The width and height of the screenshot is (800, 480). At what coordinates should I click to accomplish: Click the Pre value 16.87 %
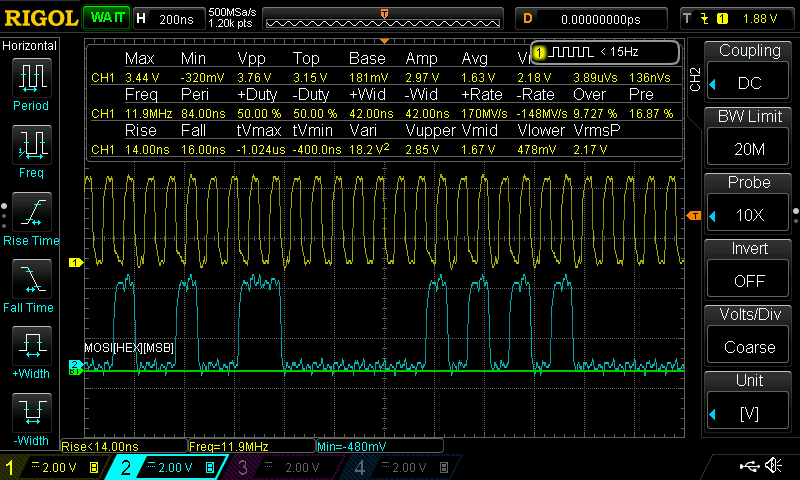[651, 113]
